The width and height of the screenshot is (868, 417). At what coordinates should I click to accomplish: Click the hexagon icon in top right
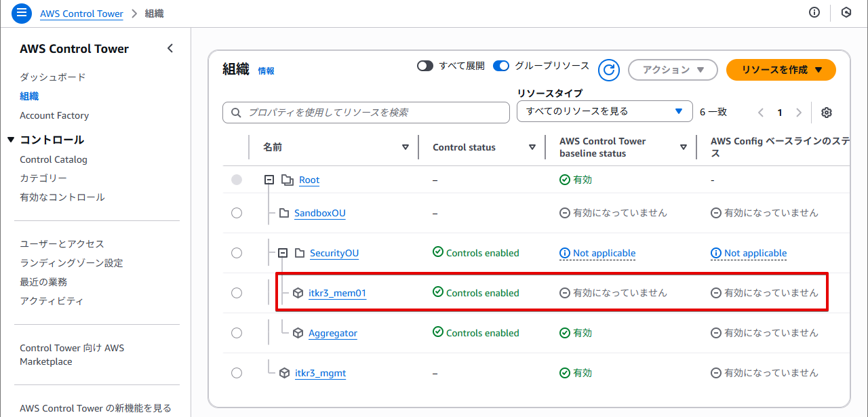coord(846,13)
